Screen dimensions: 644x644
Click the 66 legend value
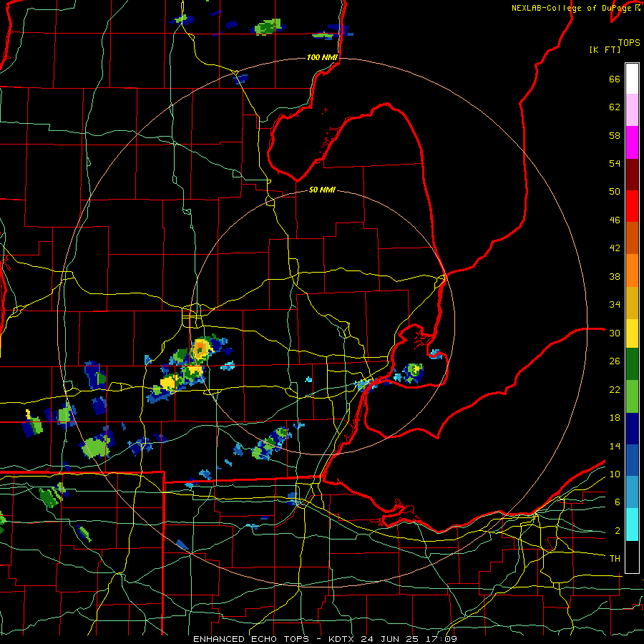pos(615,79)
